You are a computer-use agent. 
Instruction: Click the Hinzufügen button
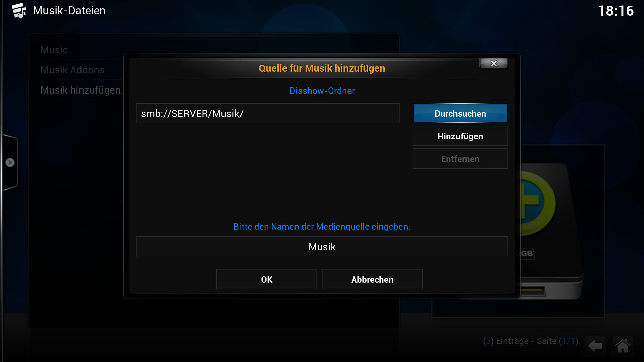[x=460, y=136]
